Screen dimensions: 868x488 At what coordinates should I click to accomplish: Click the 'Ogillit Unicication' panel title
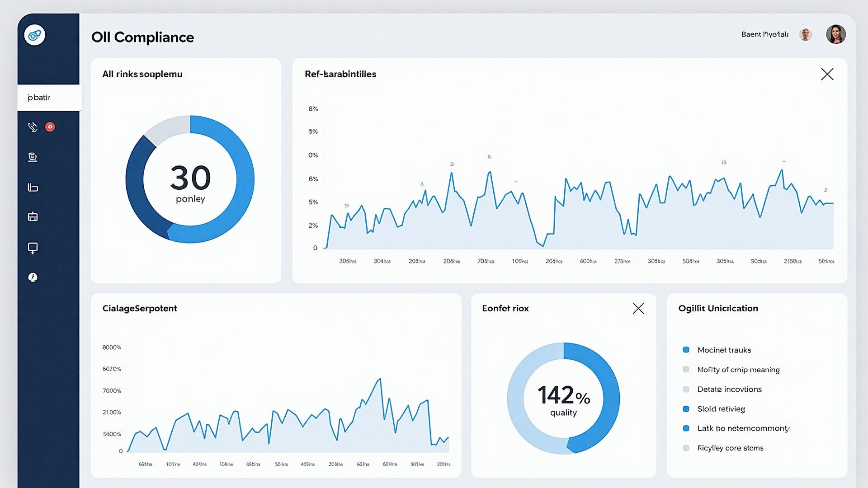click(718, 309)
